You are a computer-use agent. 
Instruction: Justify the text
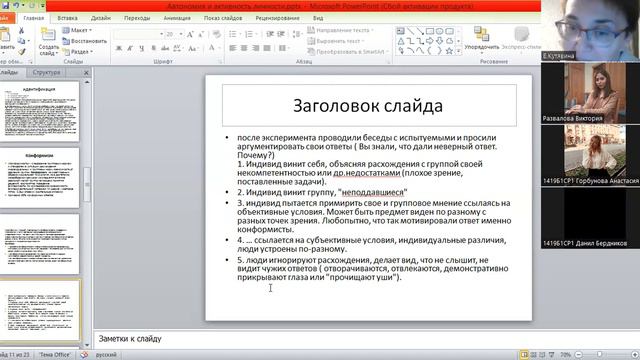(267, 48)
